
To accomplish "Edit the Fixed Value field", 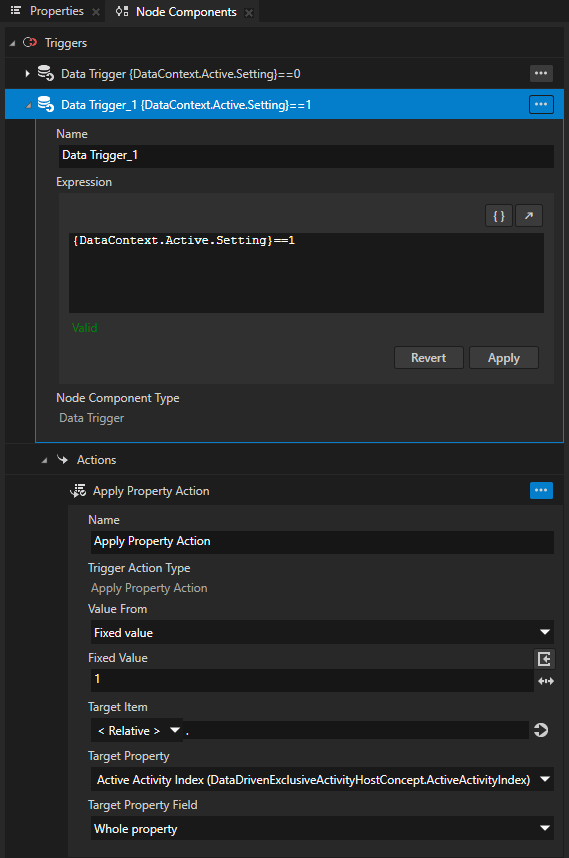I will tap(312, 680).
